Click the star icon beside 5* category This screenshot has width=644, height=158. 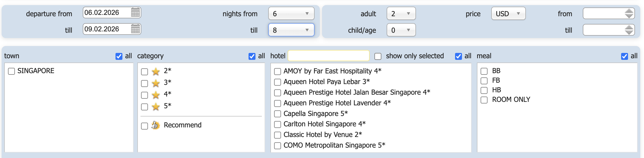pyautogui.click(x=156, y=106)
